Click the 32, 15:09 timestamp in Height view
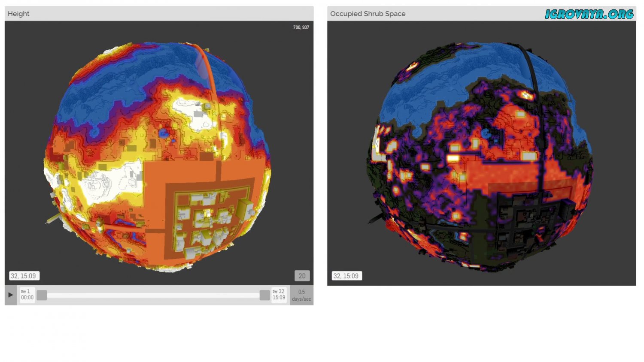Image resolution: width=644 pixels, height=362 pixels. coord(24,276)
